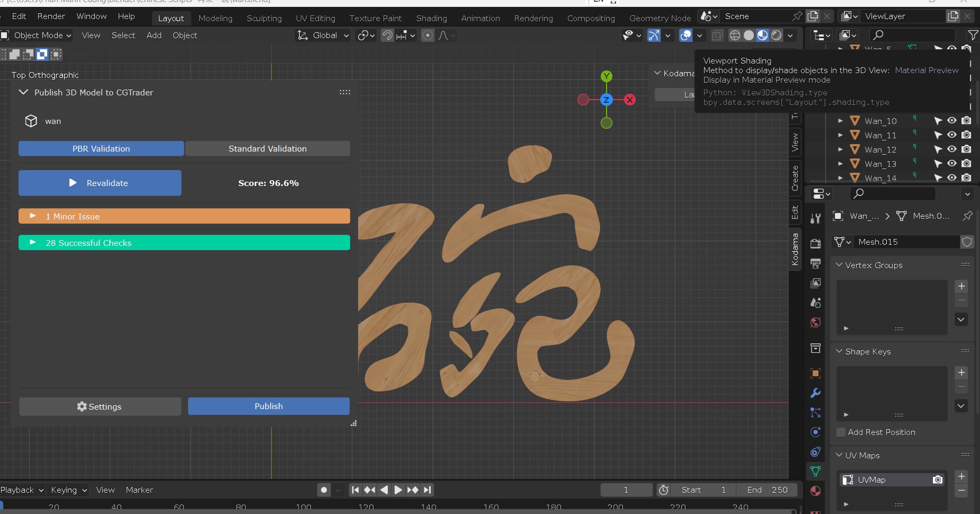Image resolution: width=980 pixels, height=514 pixels.
Task: Open the Settings button in publish panel
Action: pos(100,406)
